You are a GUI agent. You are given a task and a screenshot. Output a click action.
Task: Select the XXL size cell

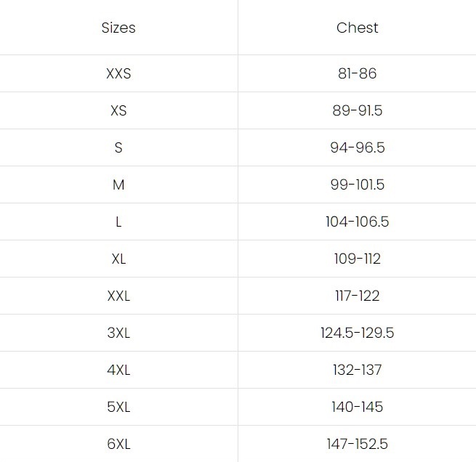[118, 296]
